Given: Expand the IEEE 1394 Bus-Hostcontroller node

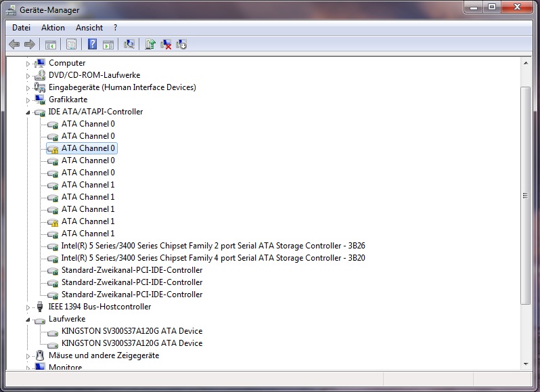Looking at the screenshot, I should 28,307.
